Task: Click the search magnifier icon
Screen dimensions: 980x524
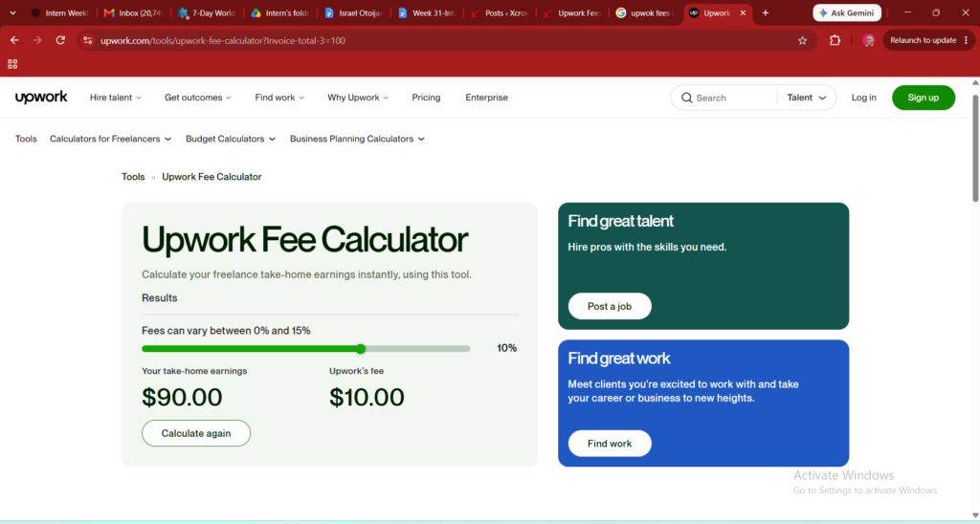Action: click(x=687, y=98)
